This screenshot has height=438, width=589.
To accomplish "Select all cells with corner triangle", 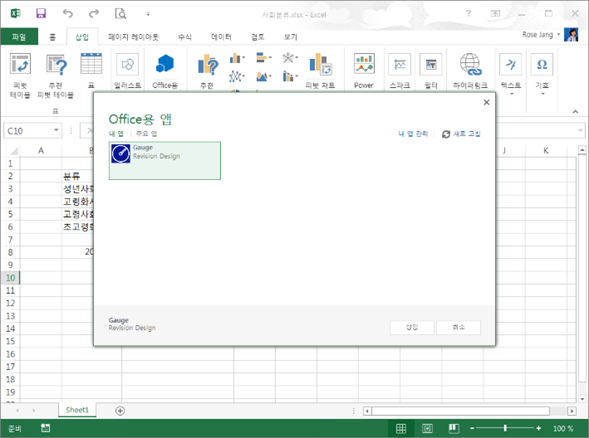I will [14, 151].
